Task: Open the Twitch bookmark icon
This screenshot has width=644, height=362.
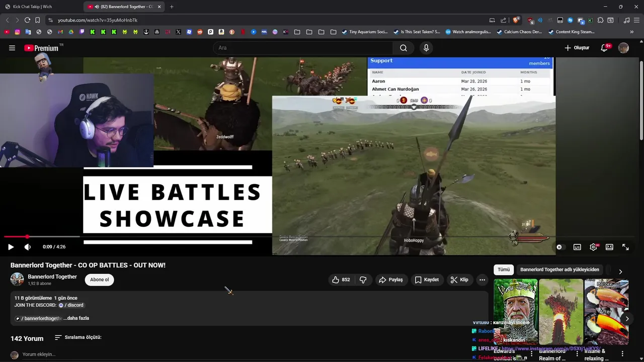Action: tap(82, 32)
